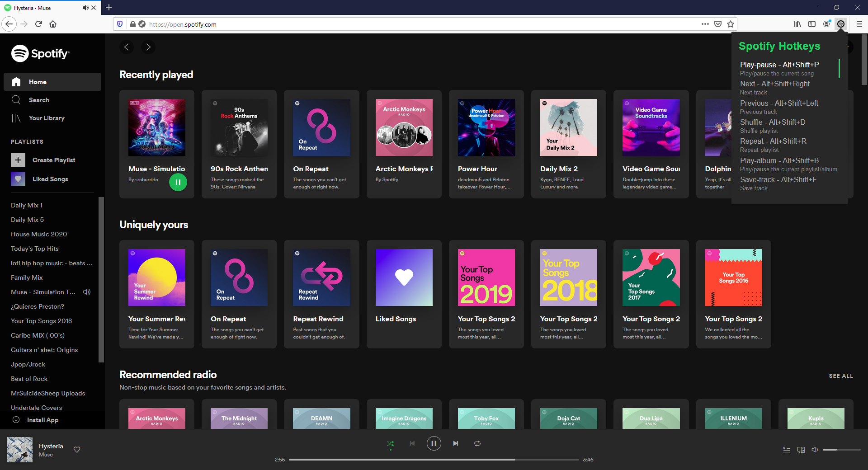Open Video Game Soundtracks card
Viewport: 868px width, 470px height.
(651, 144)
